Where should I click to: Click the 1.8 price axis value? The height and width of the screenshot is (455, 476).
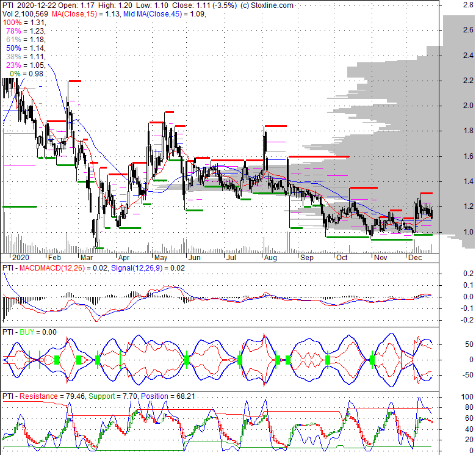point(468,131)
